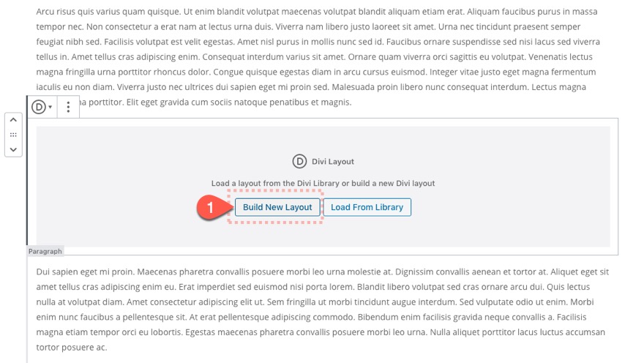This screenshot has width=644, height=363.
Task: Click the Load From Library button
Action: pyautogui.click(x=367, y=207)
